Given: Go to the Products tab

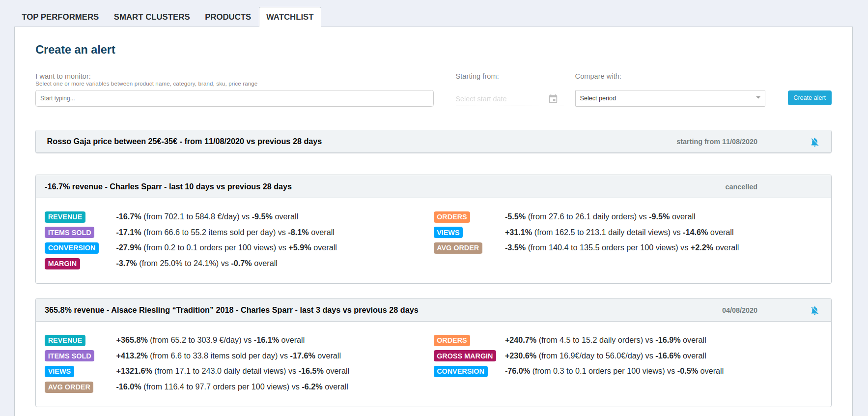Looking at the screenshot, I should (x=227, y=17).
